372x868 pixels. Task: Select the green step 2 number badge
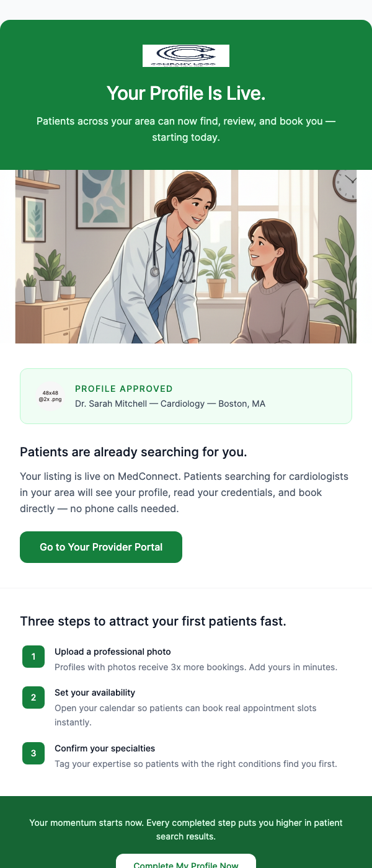pos(33,697)
